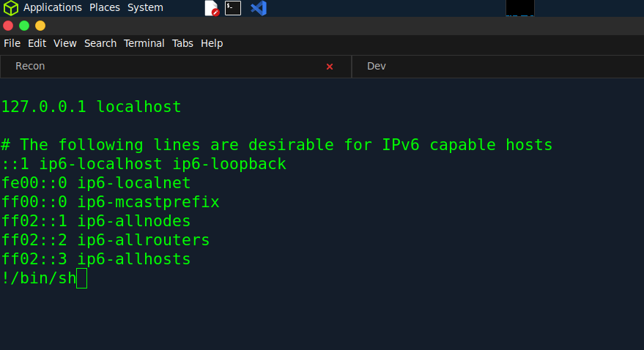Click the red window close button
Viewport: 644px width, 350px height.
[8, 26]
